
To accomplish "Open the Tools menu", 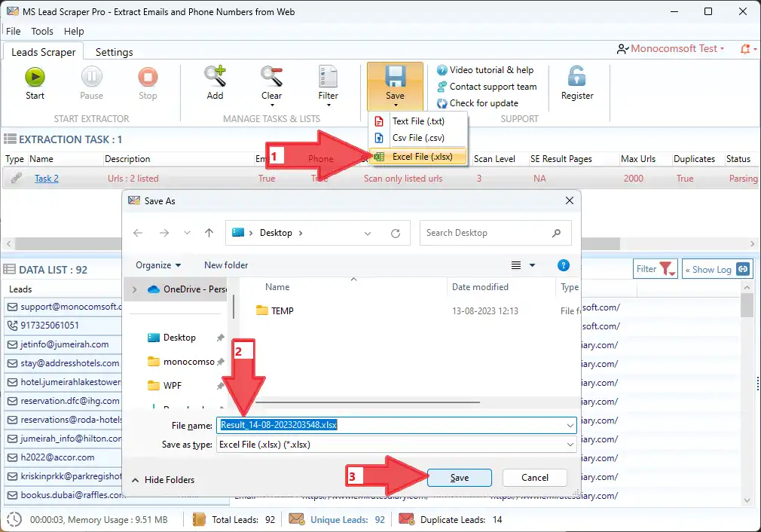I will tap(42, 31).
